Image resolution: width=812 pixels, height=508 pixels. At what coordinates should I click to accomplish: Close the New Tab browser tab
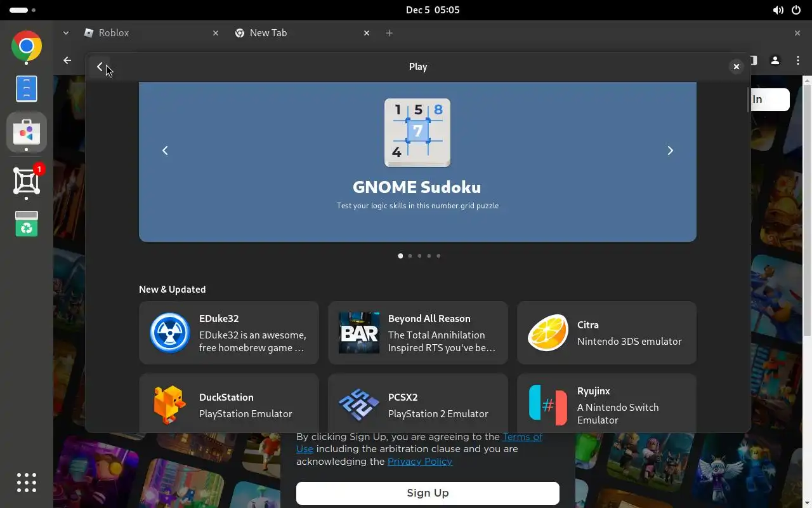tap(367, 33)
